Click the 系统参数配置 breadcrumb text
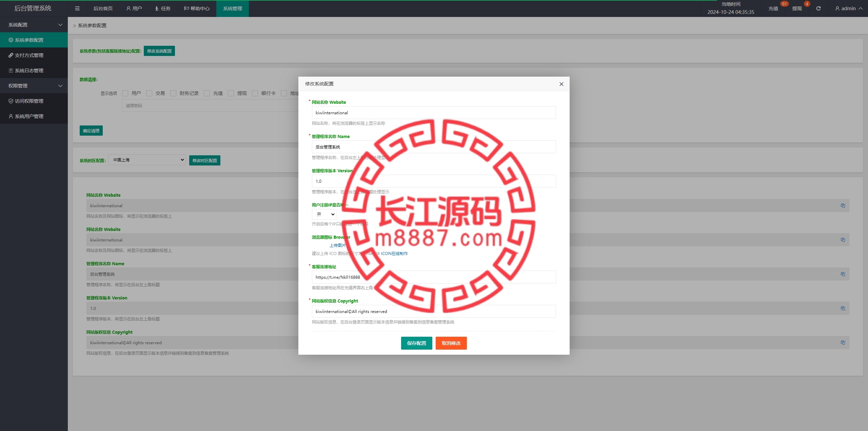 coord(92,25)
